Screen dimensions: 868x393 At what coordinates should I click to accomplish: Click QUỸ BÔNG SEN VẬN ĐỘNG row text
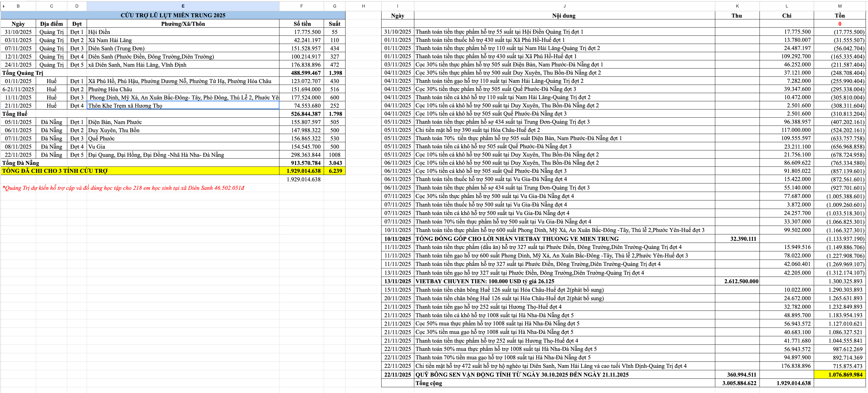pyautogui.click(x=522, y=375)
